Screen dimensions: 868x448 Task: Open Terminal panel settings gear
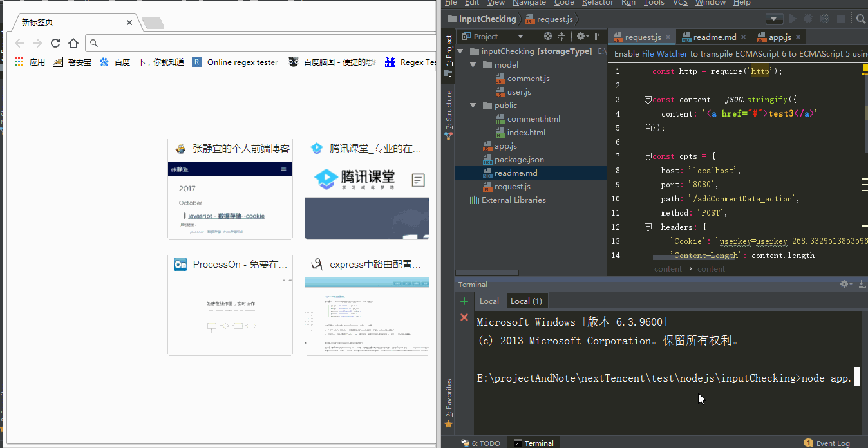click(845, 284)
